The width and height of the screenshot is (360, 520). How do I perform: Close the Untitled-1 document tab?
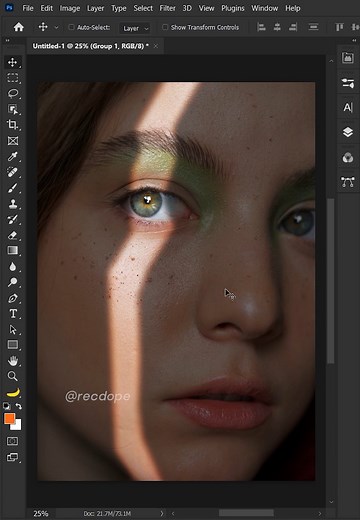[x=156, y=46]
